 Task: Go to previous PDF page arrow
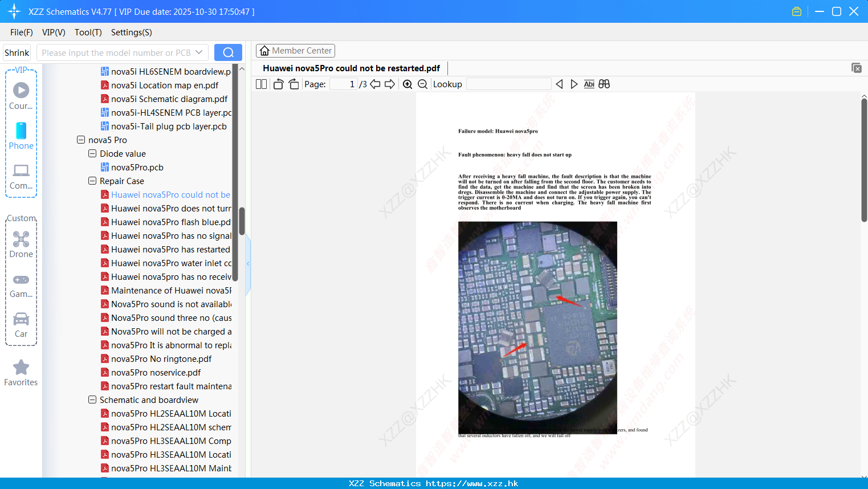[375, 84]
